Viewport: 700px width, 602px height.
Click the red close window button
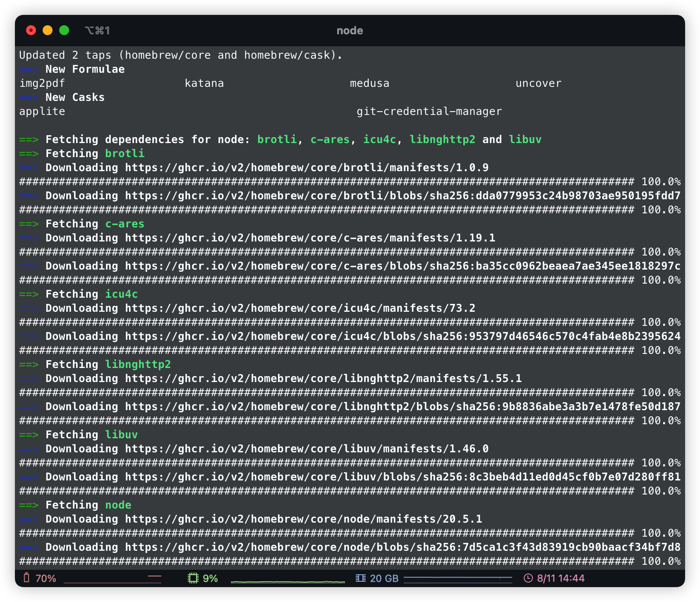(31, 30)
